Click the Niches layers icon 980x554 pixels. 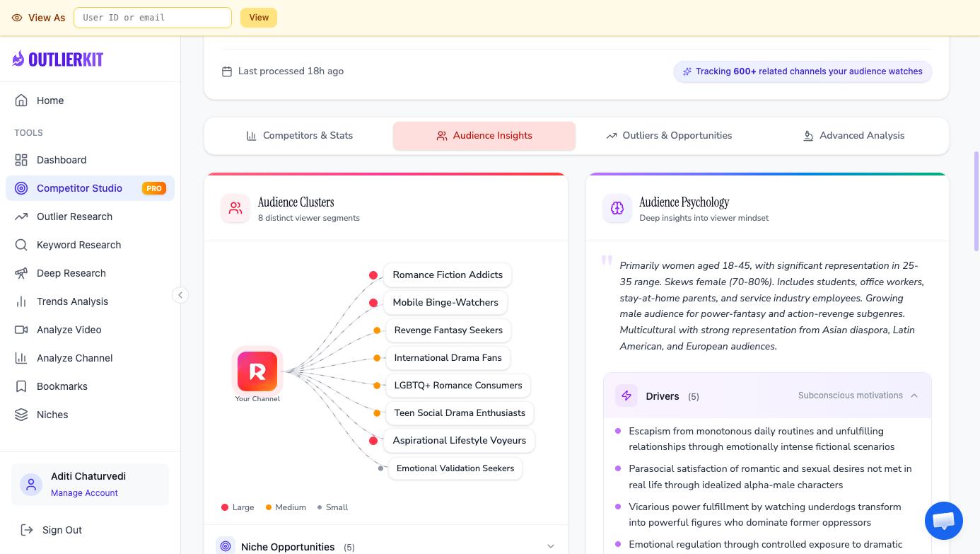pos(21,415)
